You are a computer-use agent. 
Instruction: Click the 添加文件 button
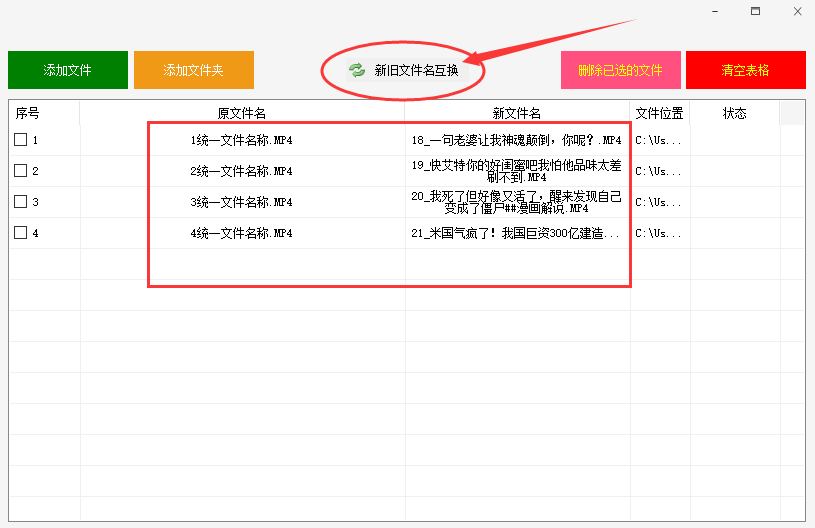click(x=68, y=70)
